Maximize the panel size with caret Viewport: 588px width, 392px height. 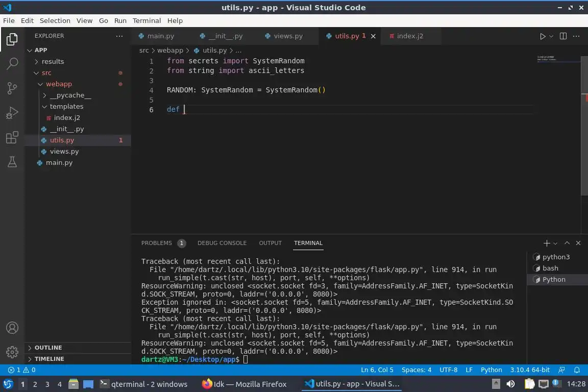pos(567,243)
